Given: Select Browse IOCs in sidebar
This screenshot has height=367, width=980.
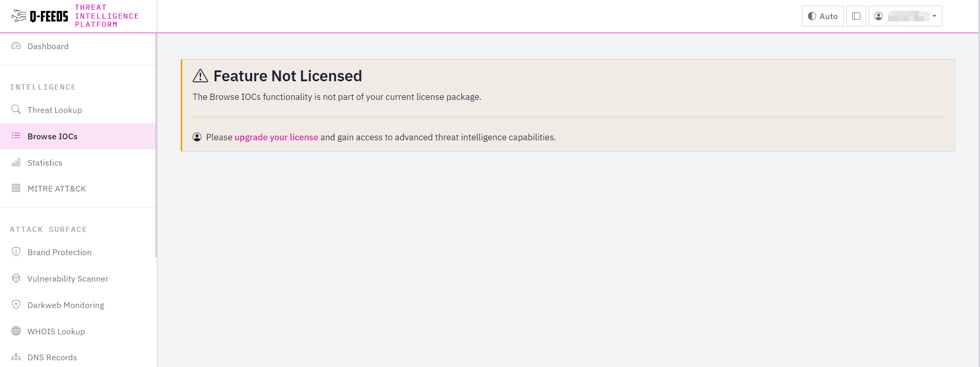Looking at the screenshot, I should click(x=78, y=136).
